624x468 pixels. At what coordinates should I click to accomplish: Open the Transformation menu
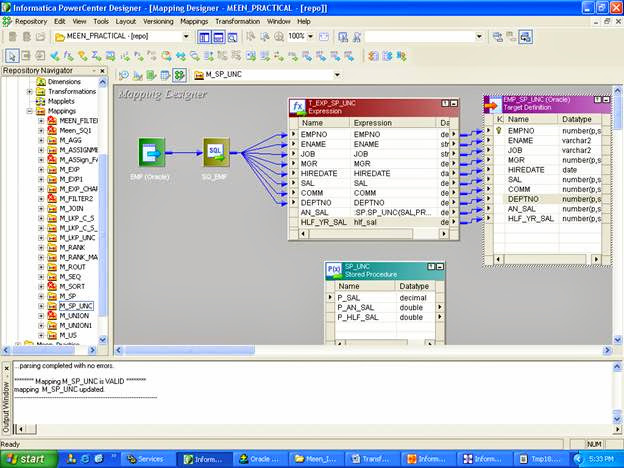point(238,21)
